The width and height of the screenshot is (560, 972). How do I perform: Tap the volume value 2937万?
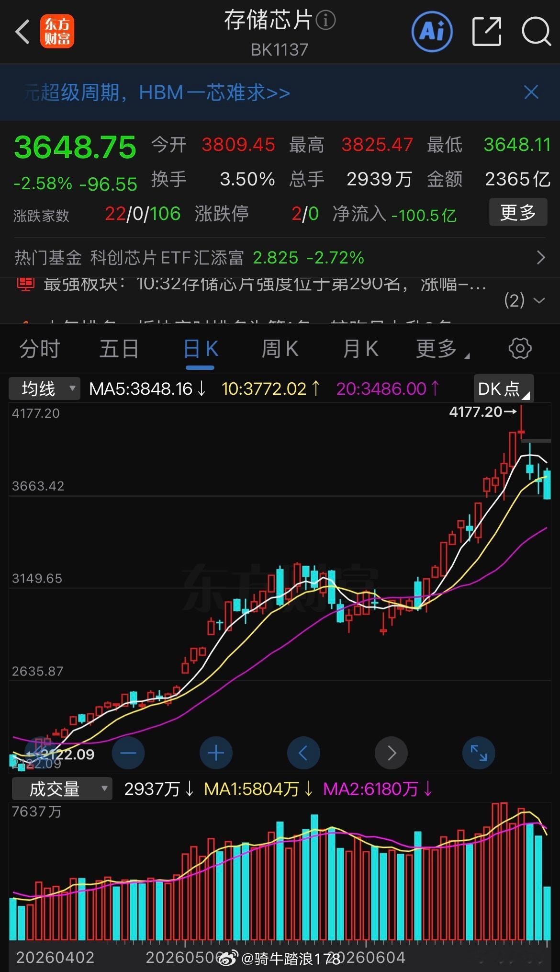pyautogui.click(x=159, y=789)
